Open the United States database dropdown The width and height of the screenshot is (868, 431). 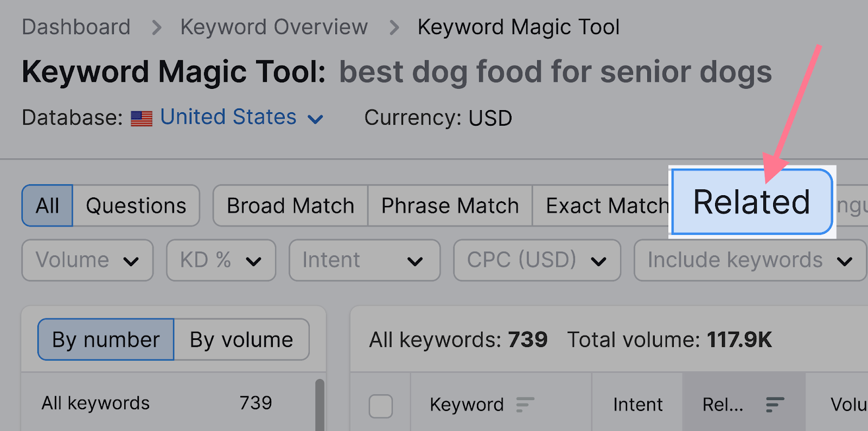(241, 118)
